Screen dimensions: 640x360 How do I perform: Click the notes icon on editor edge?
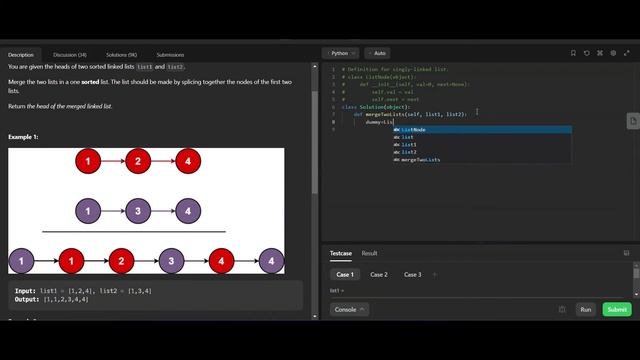(x=633, y=121)
